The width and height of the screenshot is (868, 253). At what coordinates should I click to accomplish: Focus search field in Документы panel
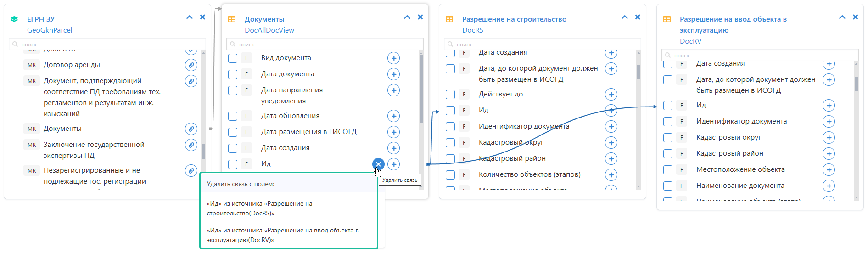(x=325, y=44)
